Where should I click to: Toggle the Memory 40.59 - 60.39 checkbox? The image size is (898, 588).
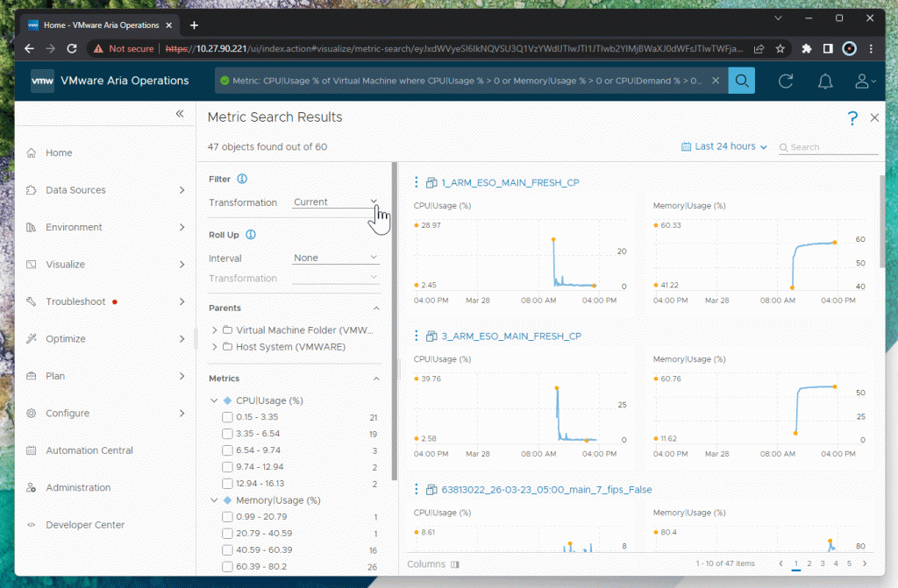pyautogui.click(x=228, y=550)
